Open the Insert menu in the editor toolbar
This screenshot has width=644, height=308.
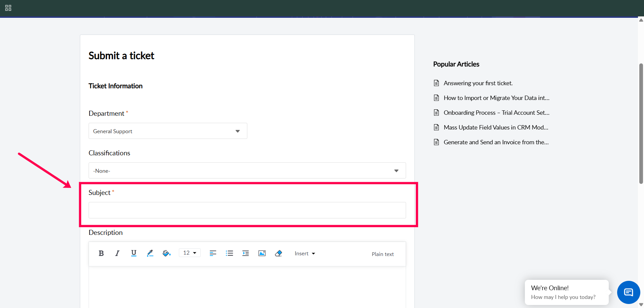[x=305, y=254]
